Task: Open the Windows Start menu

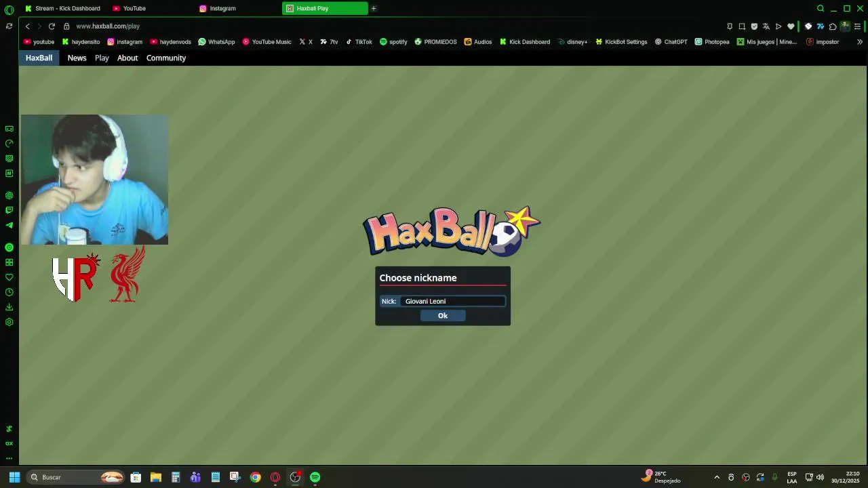Action: tap(14, 477)
